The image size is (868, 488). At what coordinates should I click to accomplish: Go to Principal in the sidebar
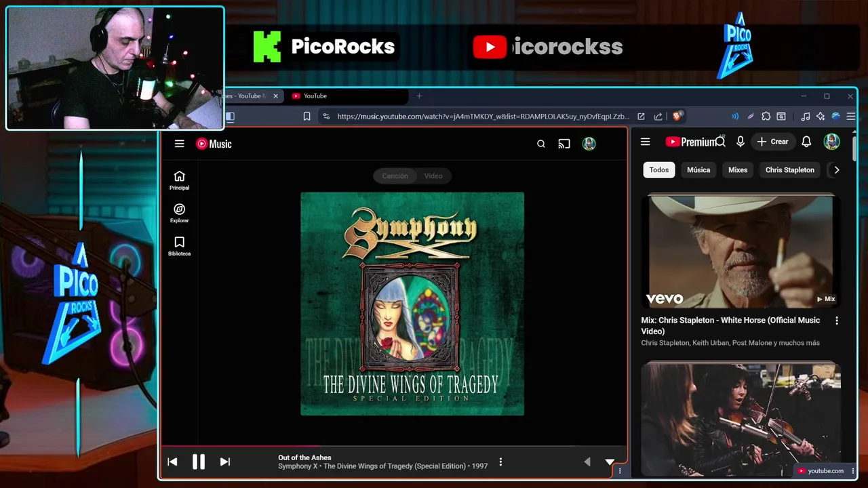[x=179, y=180]
